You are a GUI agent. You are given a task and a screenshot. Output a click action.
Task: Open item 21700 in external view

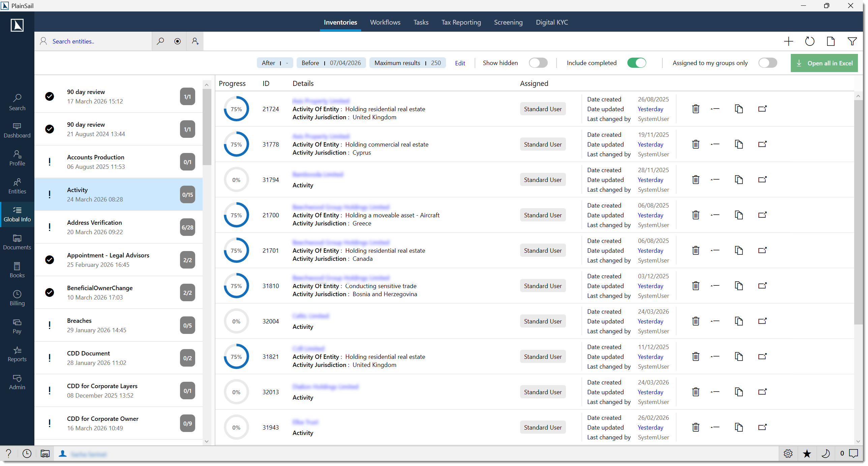point(762,215)
